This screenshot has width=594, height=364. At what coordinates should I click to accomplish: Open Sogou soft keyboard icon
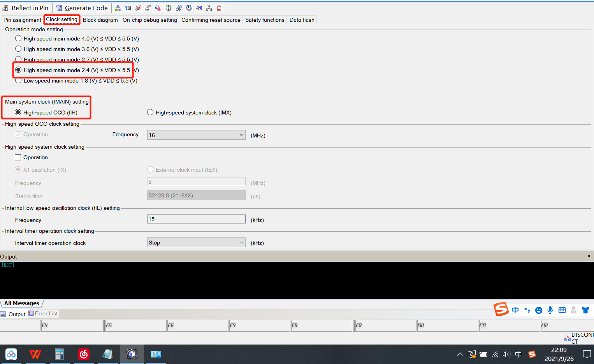click(562, 310)
